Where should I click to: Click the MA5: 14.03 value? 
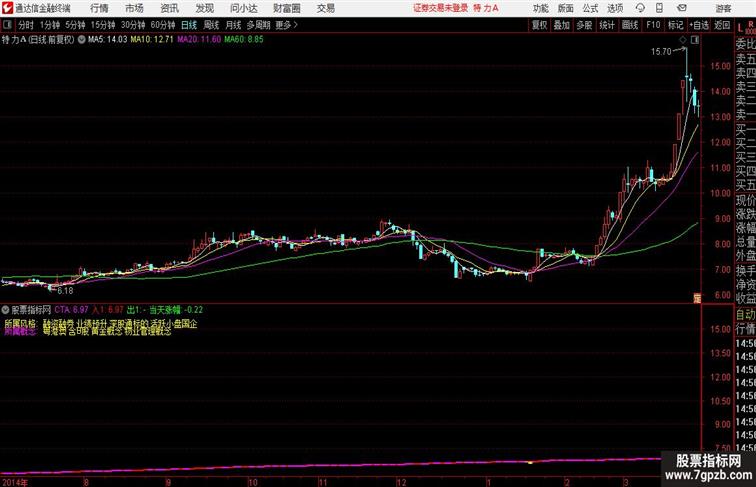108,40
